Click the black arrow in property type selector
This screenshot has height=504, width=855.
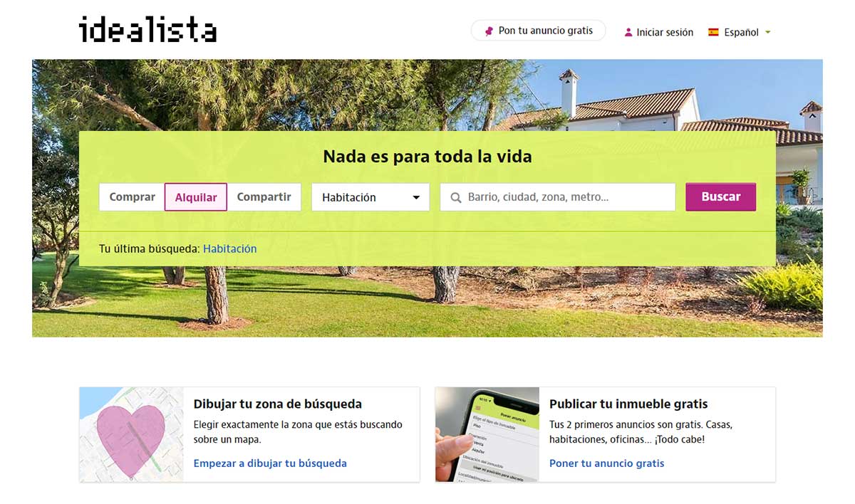tap(417, 198)
